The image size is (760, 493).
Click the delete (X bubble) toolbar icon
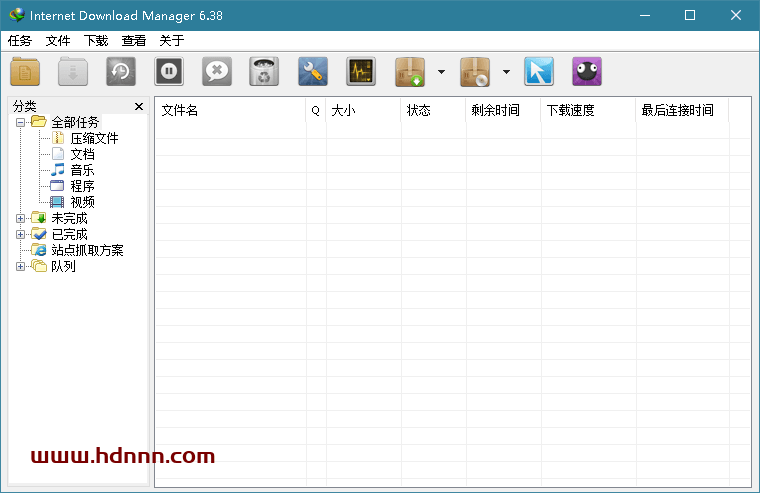click(217, 72)
